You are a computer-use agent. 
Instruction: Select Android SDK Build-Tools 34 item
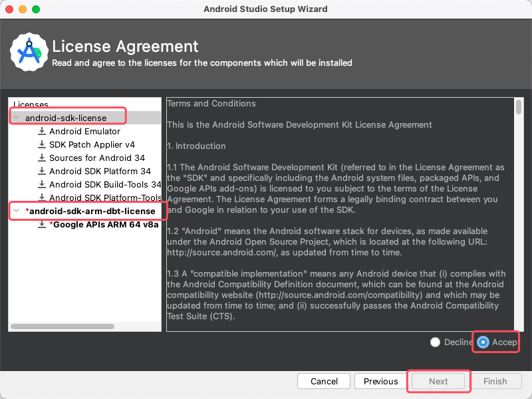(x=105, y=184)
